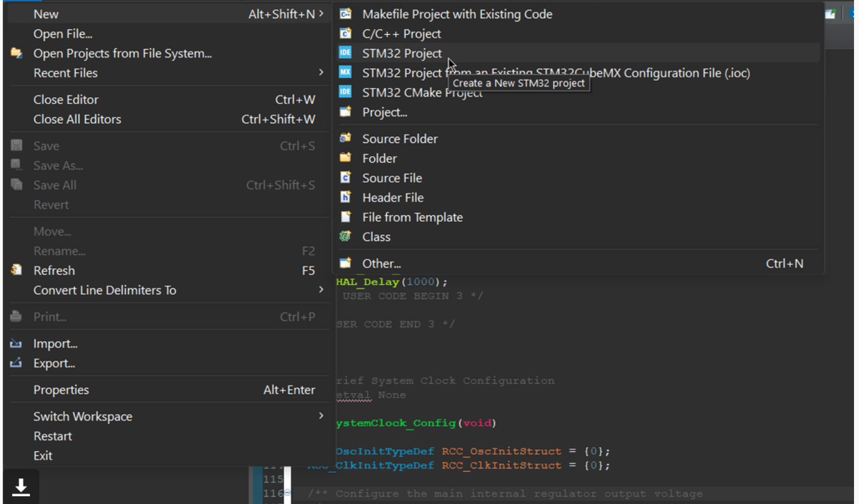Click the Refresh icon in File menu

pyautogui.click(x=16, y=270)
